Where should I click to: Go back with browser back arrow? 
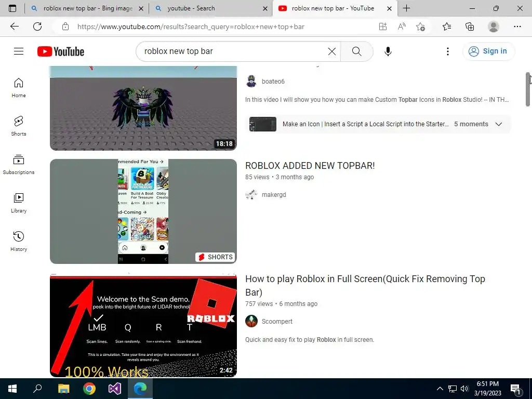pyautogui.click(x=15, y=26)
